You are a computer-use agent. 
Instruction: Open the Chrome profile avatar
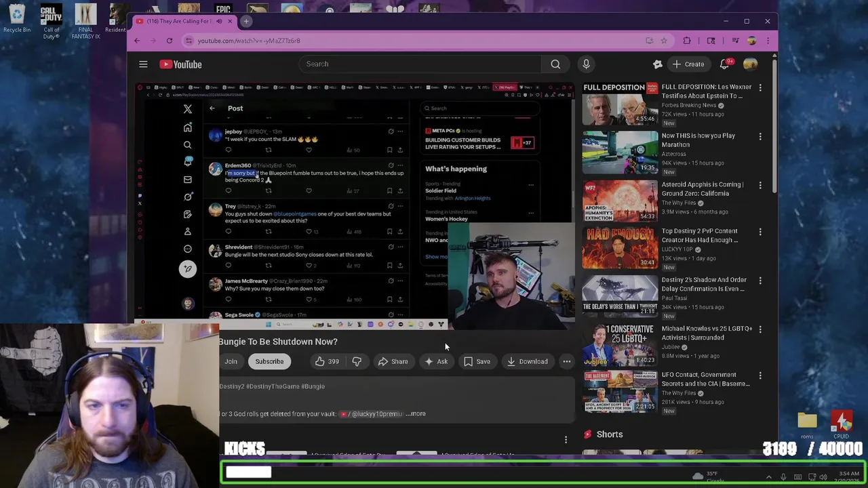(751, 41)
